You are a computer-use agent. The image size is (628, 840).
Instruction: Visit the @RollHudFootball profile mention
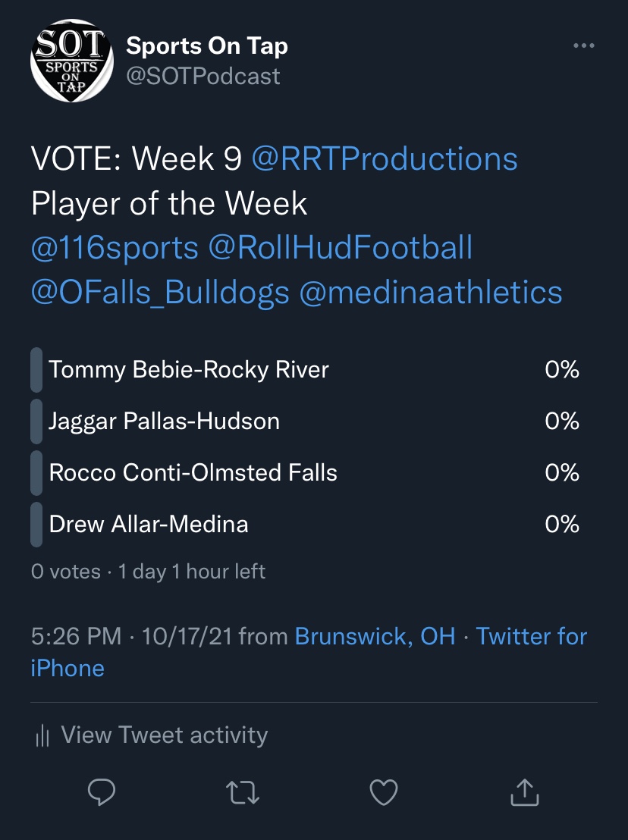340,248
